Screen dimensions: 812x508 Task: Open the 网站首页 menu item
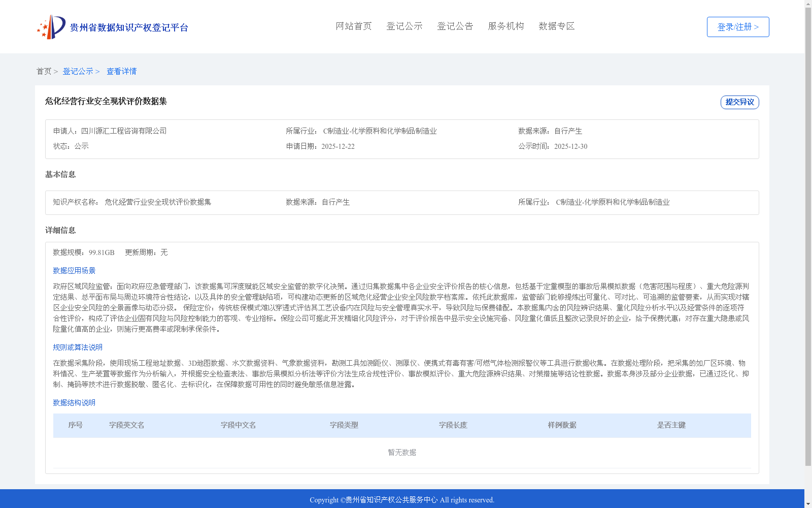click(x=354, y=26)
